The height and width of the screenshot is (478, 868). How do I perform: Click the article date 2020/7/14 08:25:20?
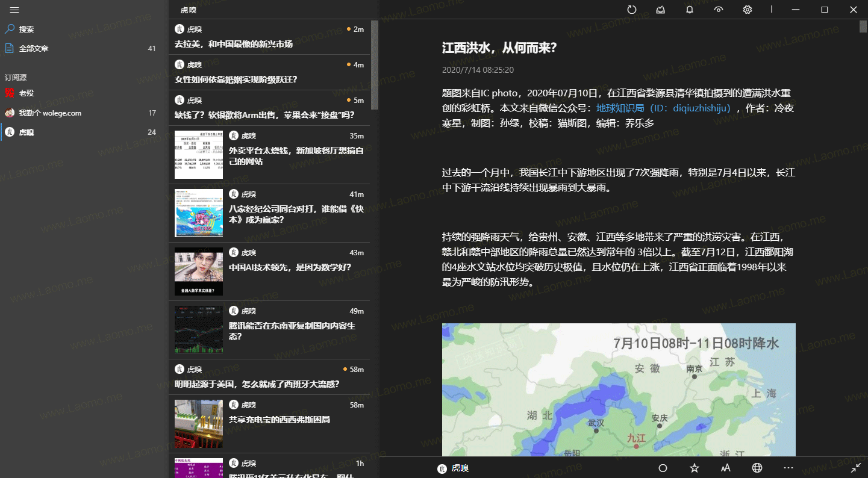[478, 70]
